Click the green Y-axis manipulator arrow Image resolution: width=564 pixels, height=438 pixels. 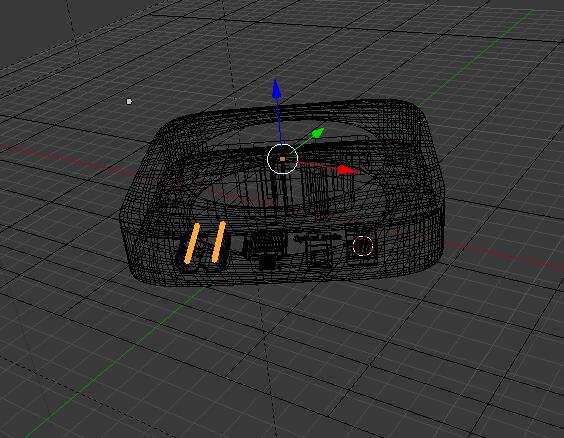tap(318, 133)
